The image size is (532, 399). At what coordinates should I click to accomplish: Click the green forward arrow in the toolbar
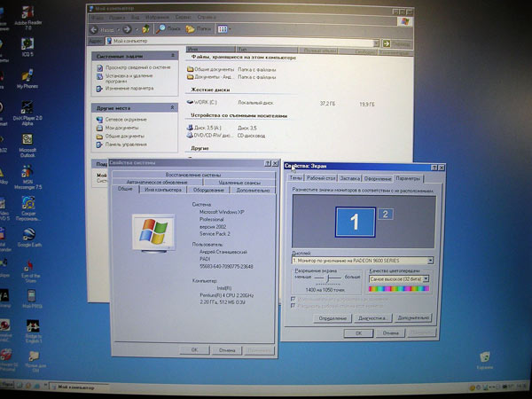[127, 29]
